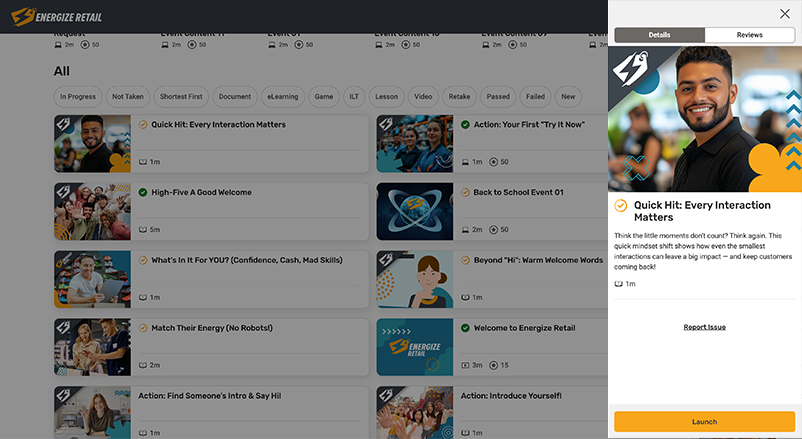Image resolution: width=802 pixels, height=439 pixels.
Task: Click lesson book icon on High-Five card's 5m
Action: click(143, 230)
